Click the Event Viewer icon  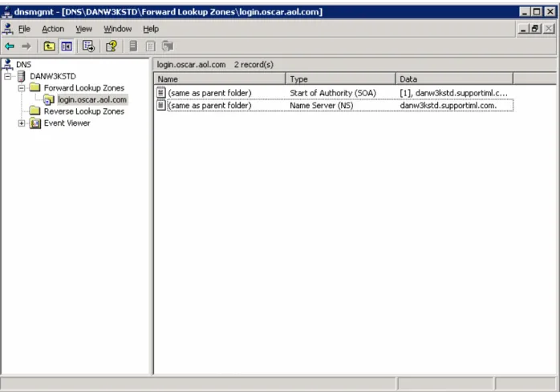(x=35, y=123)
